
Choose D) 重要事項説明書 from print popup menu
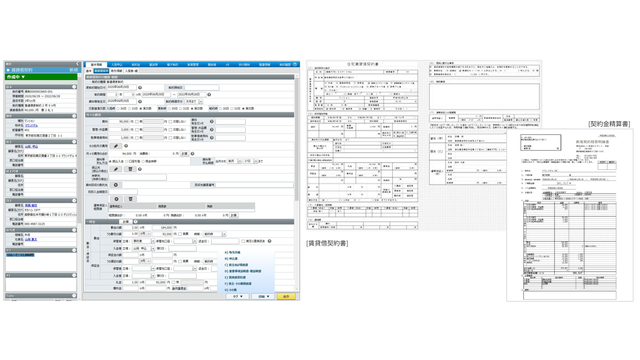click(243, 271)
